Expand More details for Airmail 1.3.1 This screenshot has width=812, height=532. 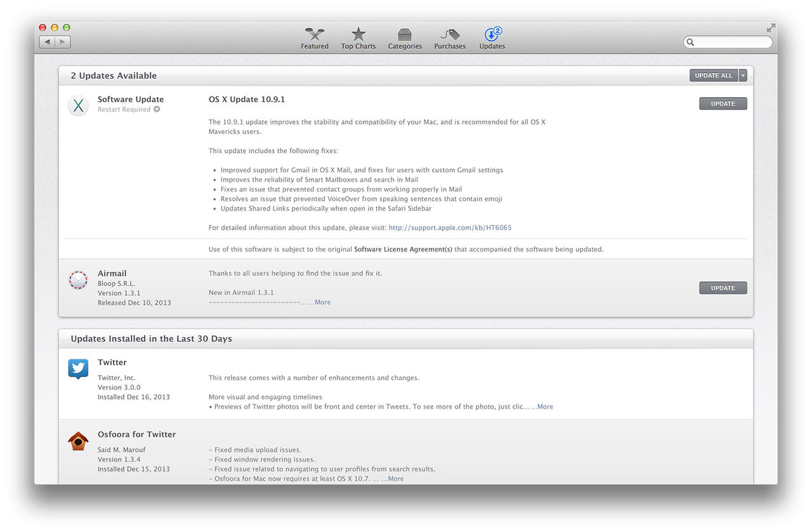322,302
